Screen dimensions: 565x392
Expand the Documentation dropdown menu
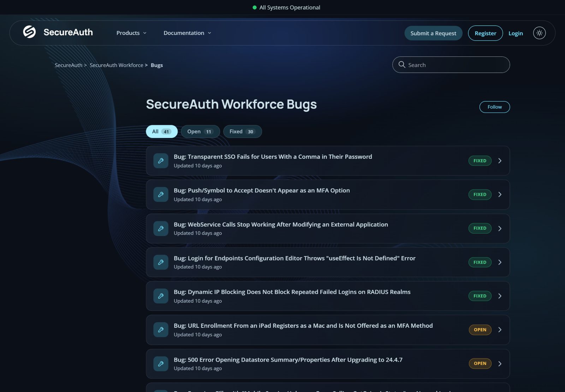[x=187, y=33]
